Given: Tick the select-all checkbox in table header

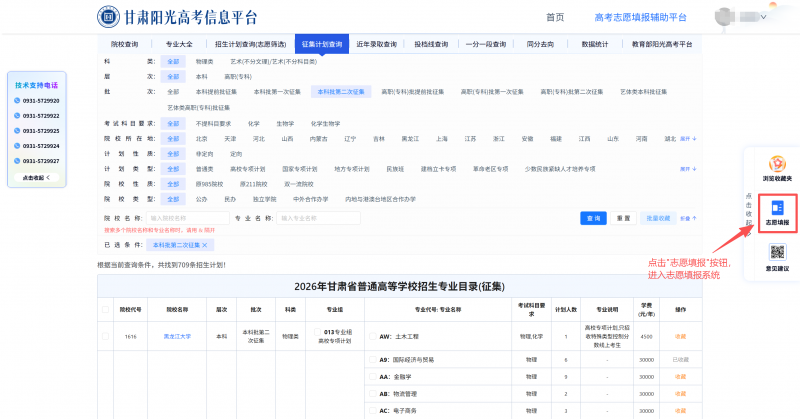Looking at the screenshot, I should tap(105, 309).
